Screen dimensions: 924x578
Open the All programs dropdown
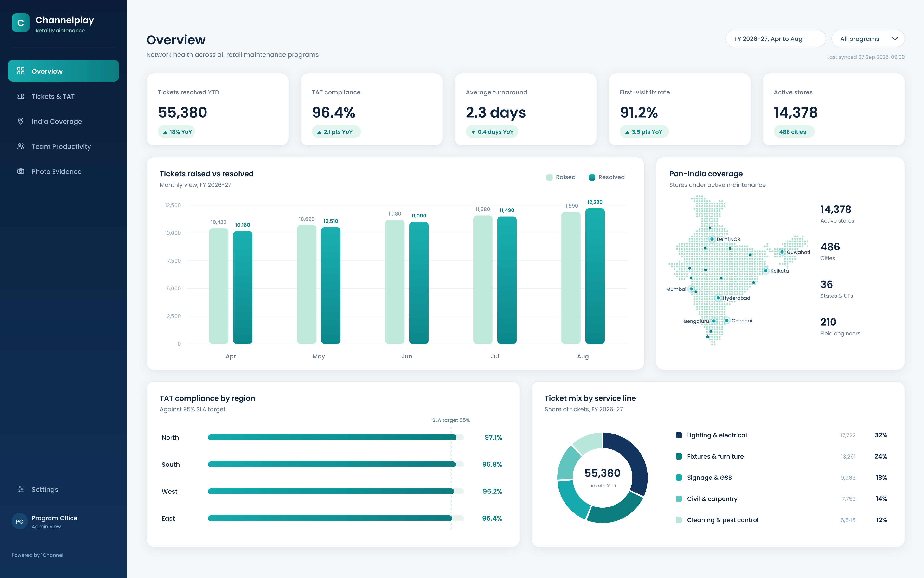tap(867, 39)
